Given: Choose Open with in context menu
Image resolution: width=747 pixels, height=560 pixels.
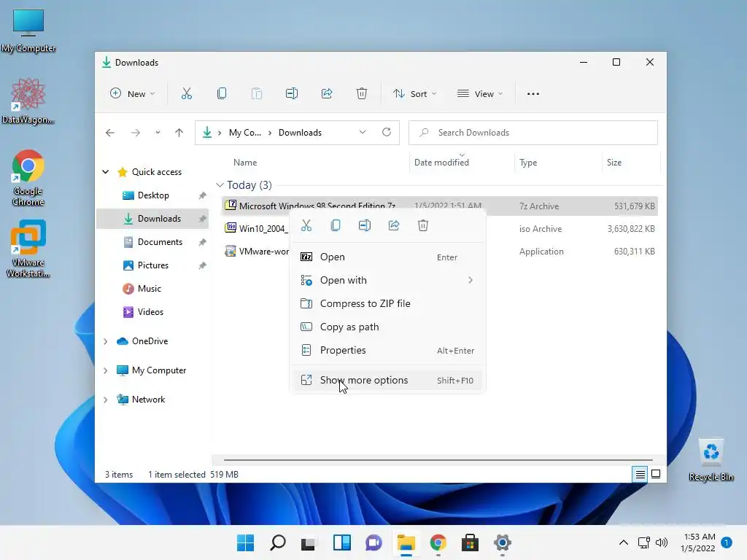Looking at the screenshot, I should pyautogui.click(x=388, y=281).
